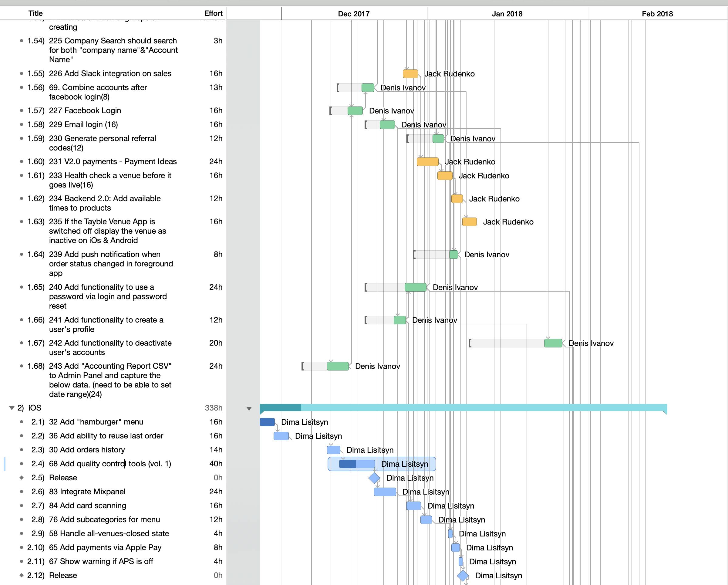This screenshot has width=728, height=585.
Task: Click the gray dropdown triangle beside iOS summary bar
Action: tap(249, 409)
